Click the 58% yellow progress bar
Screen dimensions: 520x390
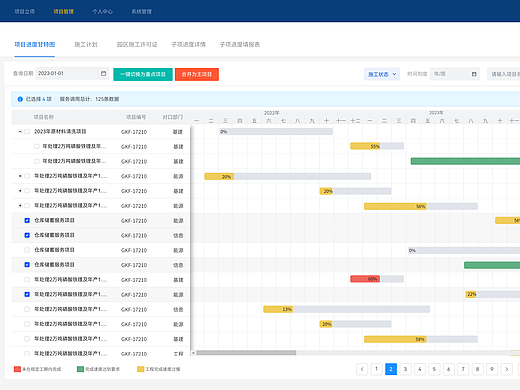point(395,339)
